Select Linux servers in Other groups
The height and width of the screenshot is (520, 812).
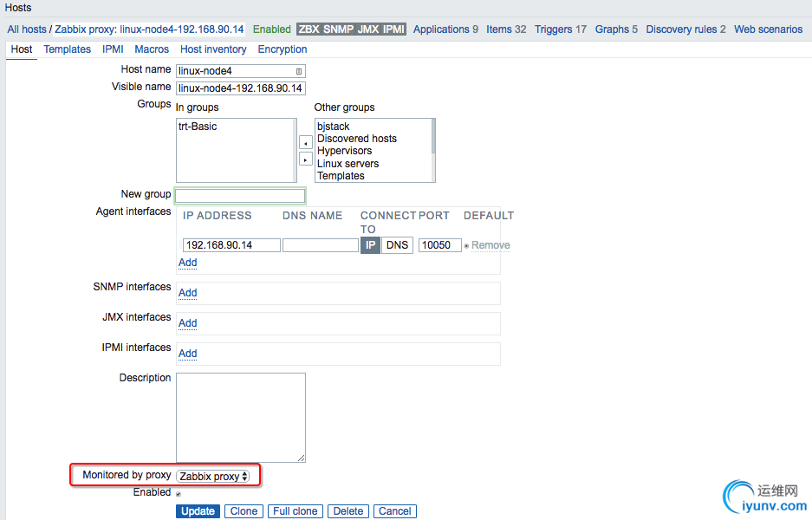[x=348, y=163]
